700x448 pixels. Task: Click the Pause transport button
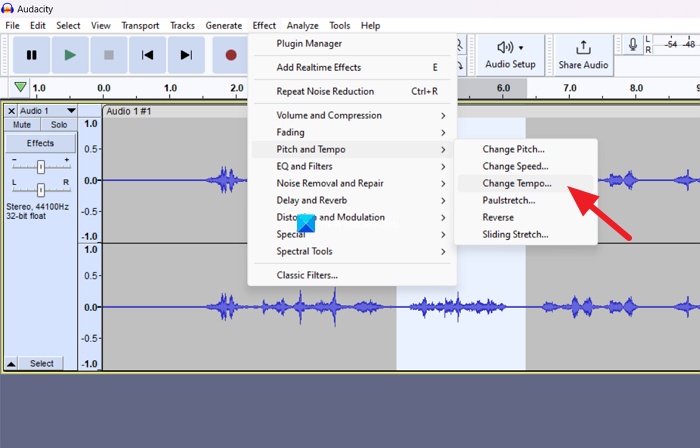coord(31,55)
